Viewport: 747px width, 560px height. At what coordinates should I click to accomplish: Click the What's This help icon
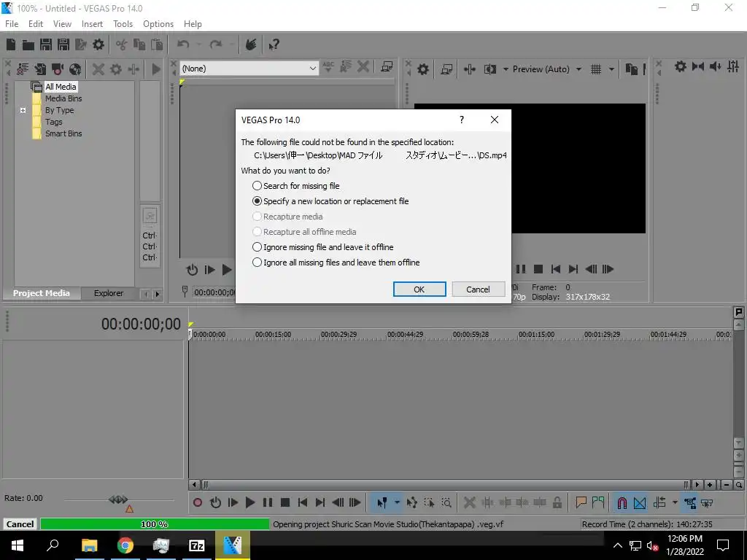tap(274, 44)
